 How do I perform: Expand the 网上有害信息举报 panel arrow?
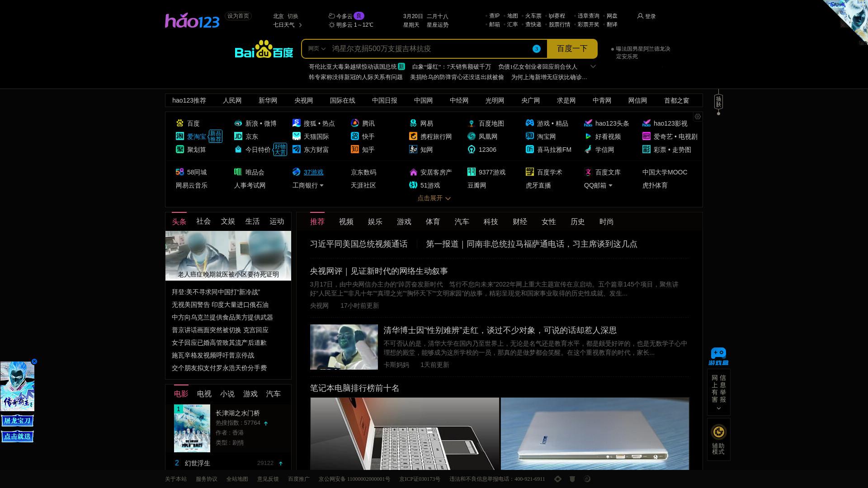[719, 408]
